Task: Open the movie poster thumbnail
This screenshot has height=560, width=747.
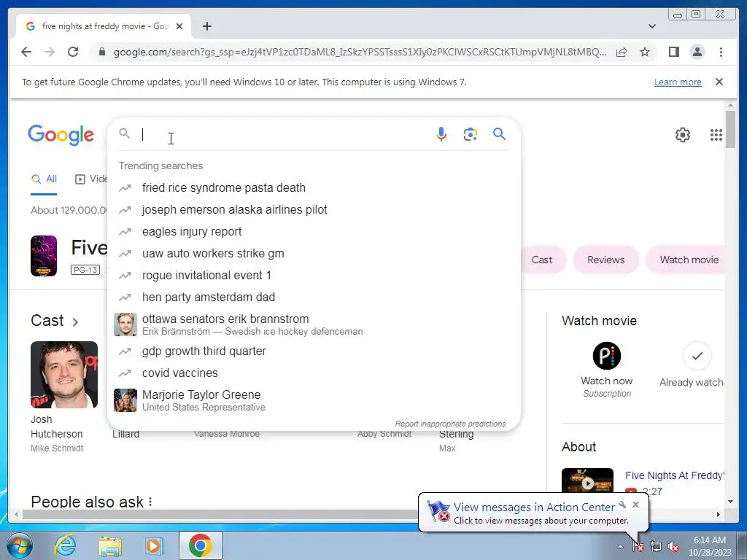Action: click(44, 256)
